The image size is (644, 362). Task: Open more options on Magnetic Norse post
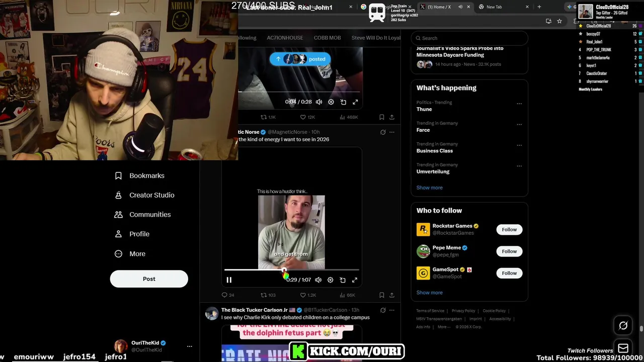pos(392,132)
